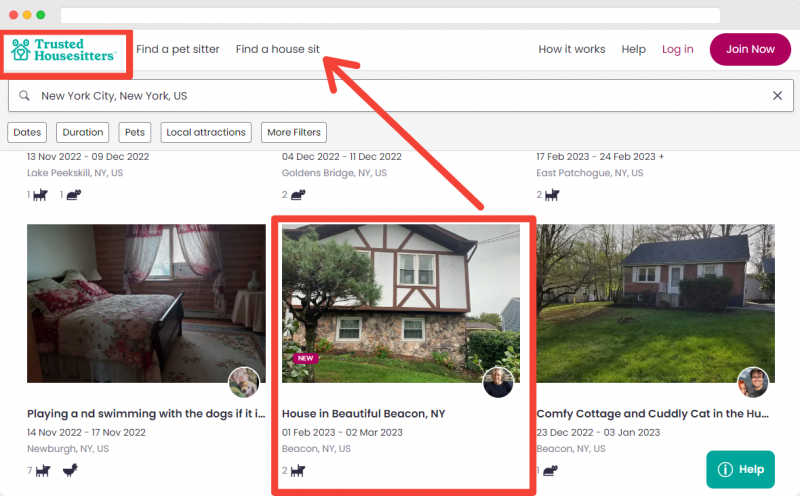Click 'East Patchogue, NY, US' location
Screen dimensions: 800x496
point(590,173)
